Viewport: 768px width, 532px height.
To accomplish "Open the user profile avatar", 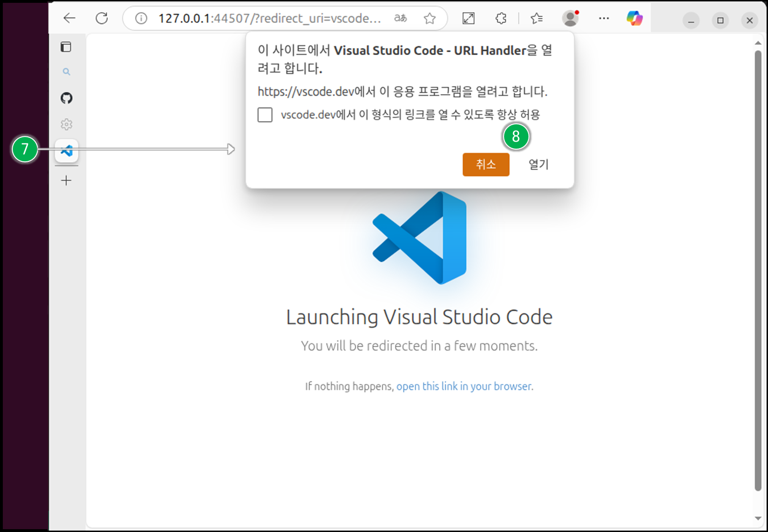I will (x=571, y=18).
